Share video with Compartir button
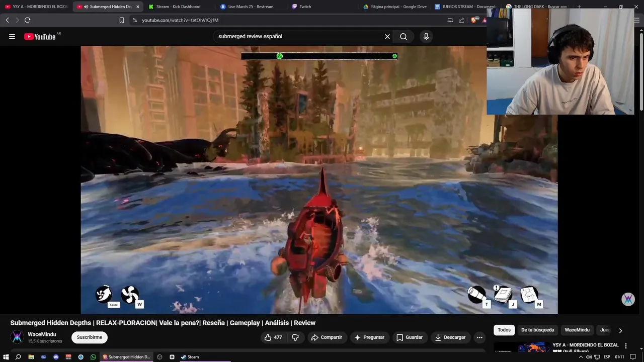 pos(327,337)
